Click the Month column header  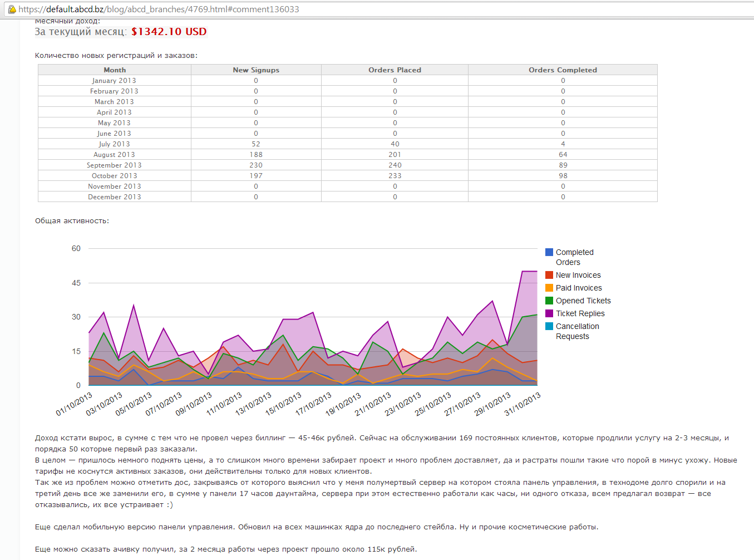click(115, 70)
